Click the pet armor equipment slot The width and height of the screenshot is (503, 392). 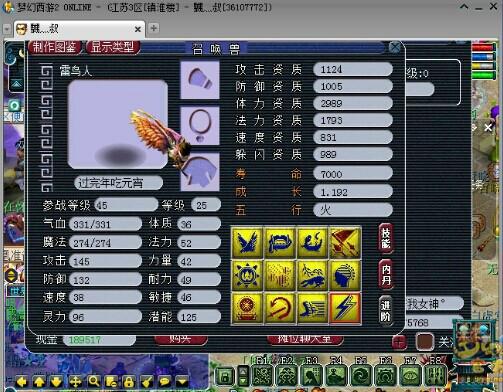tap(200, 172)
